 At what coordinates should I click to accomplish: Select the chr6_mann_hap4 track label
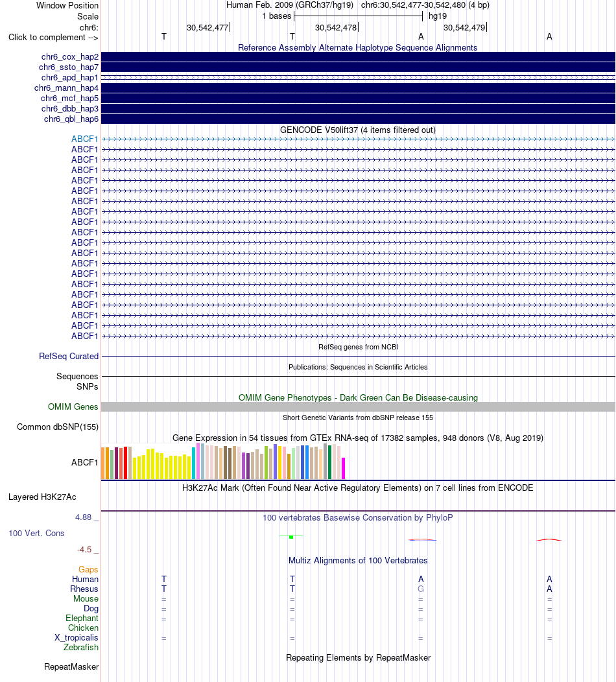(67, 88)
